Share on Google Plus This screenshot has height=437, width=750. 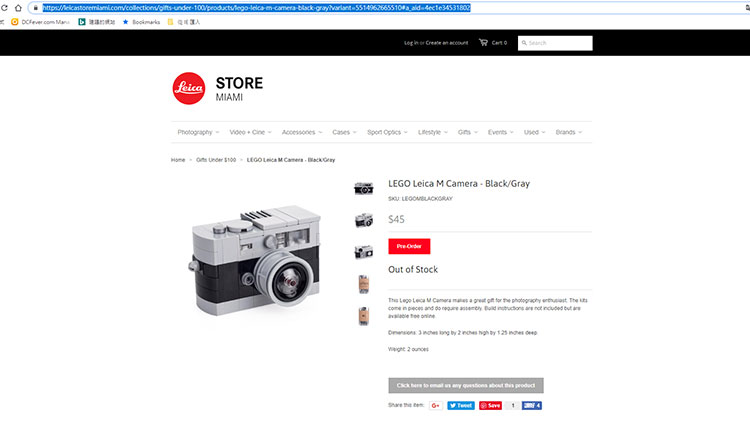(x=435, y=405)
